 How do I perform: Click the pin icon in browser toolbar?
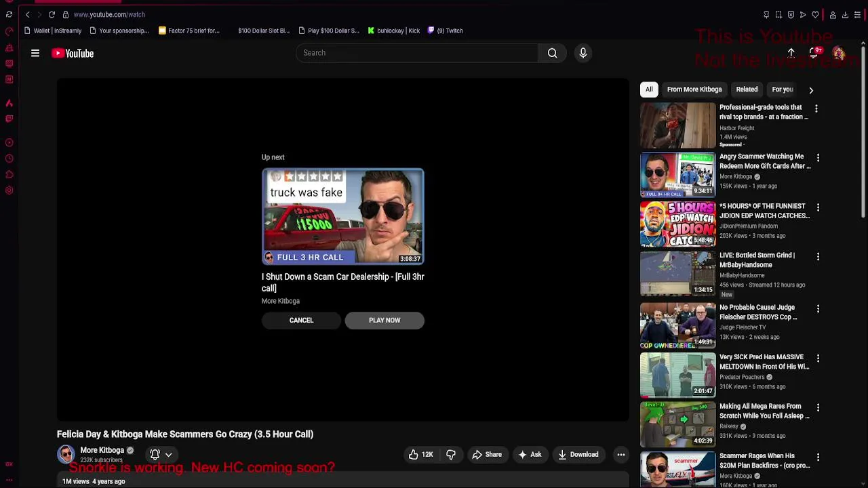tap(766, 14)
